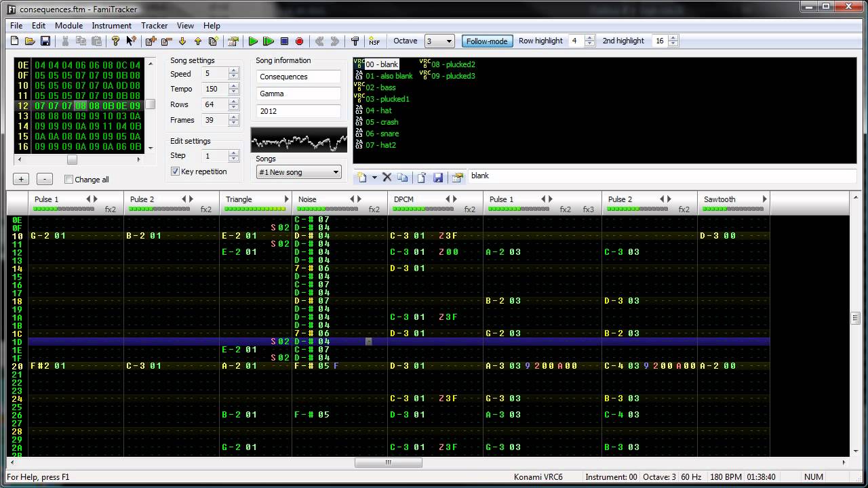Click the song title field Consequences

298,77
